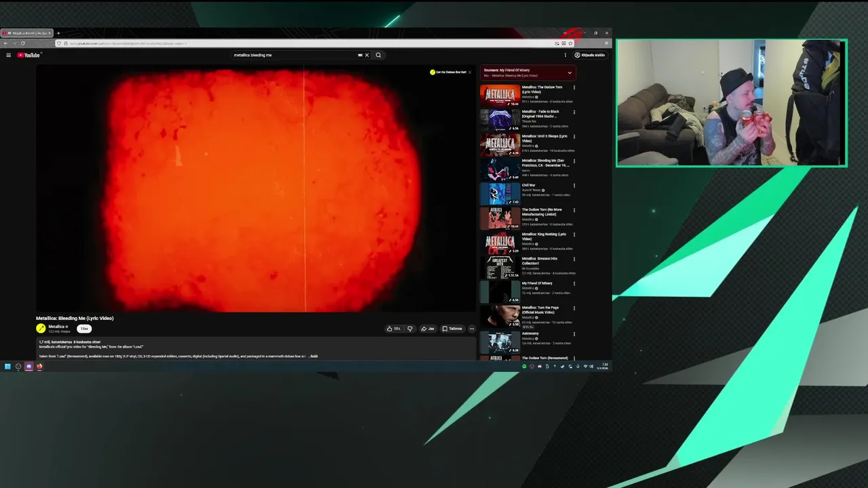Open the Discord taskbar icon

click(x=28, y=367)
